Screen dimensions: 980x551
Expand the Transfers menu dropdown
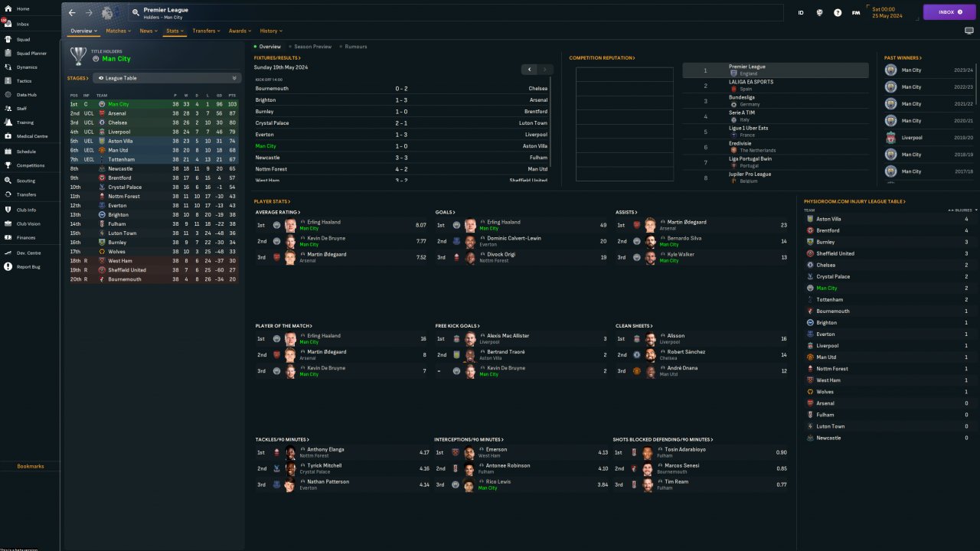pos(206,31)
